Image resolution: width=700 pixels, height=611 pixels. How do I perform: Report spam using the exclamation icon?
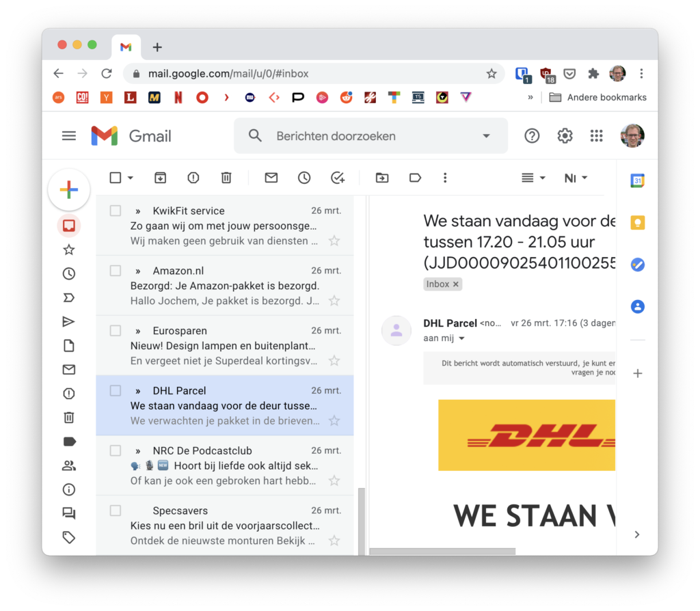click(193, 178)
